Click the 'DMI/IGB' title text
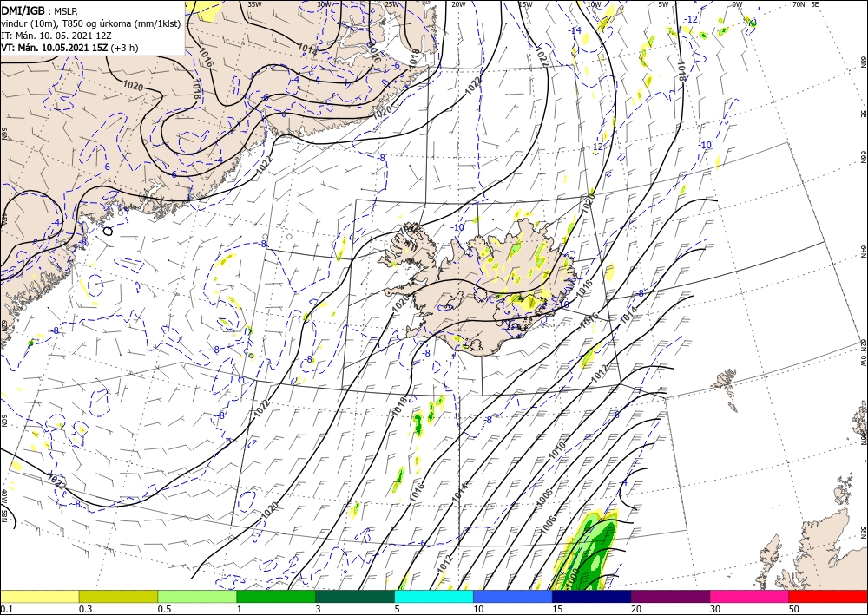Viewport: 868px width, 615px height. pos(23,10)
